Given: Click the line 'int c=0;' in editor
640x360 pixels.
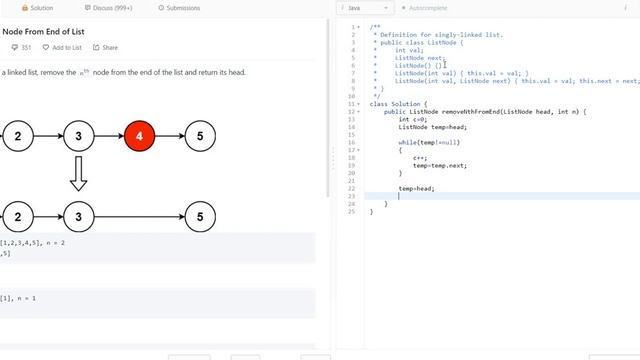Looking at the screenshot, I should [413, 119].
